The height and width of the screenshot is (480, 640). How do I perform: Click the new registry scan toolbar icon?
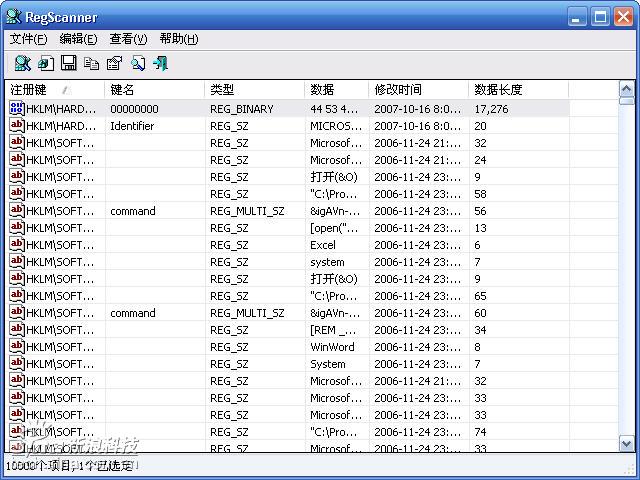pyautogui.click(x=22, y=63)
